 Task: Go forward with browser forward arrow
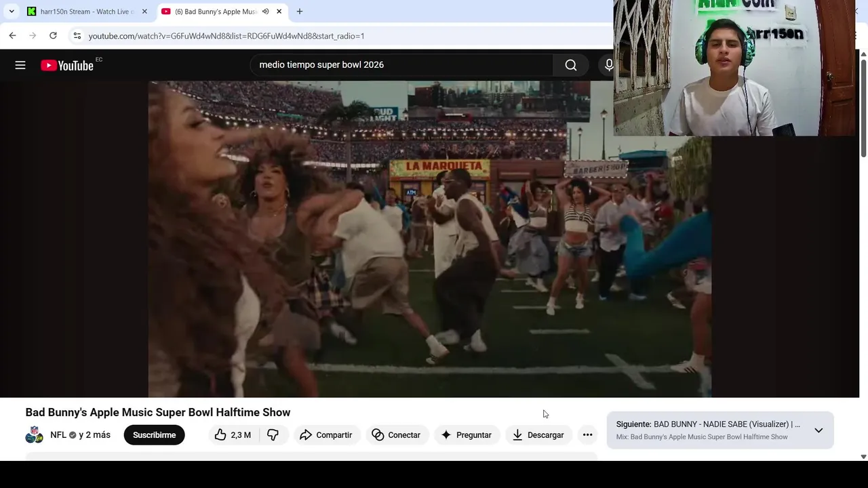click(x=33, y=36)
